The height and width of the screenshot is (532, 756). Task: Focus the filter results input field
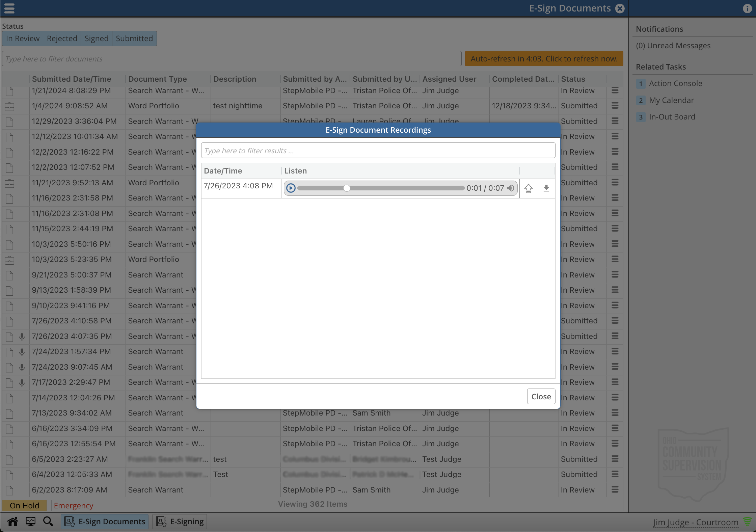tap(378, 151)
